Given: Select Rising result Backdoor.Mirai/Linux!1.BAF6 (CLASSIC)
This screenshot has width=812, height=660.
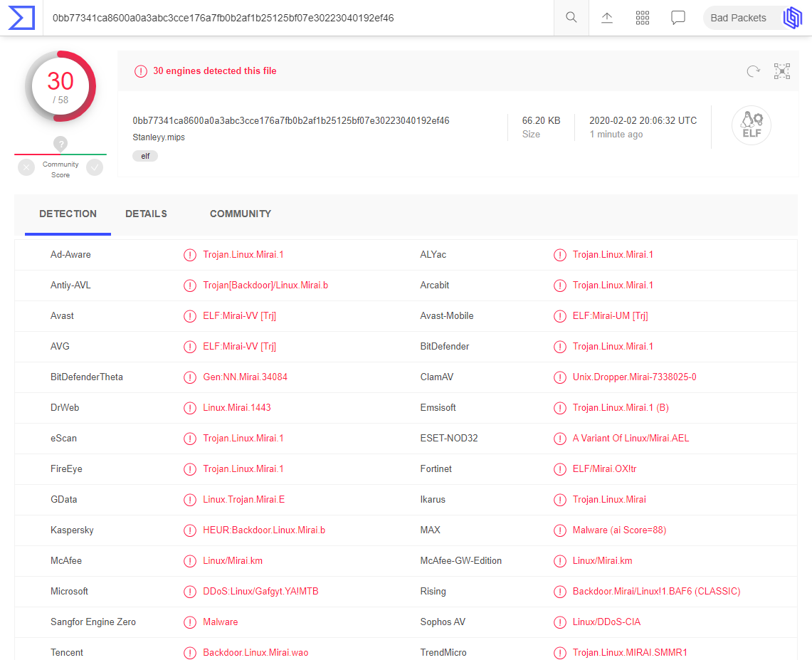Looking at the screenshot, I should click(657, 591).
